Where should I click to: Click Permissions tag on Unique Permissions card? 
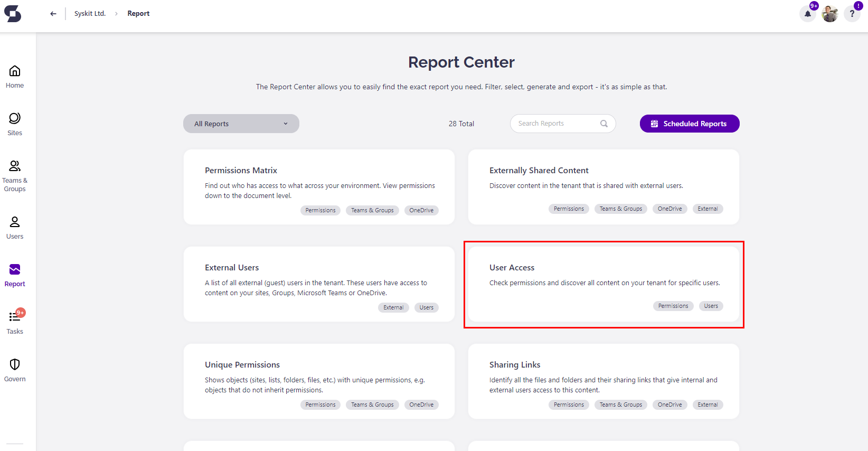coord(320,405)
